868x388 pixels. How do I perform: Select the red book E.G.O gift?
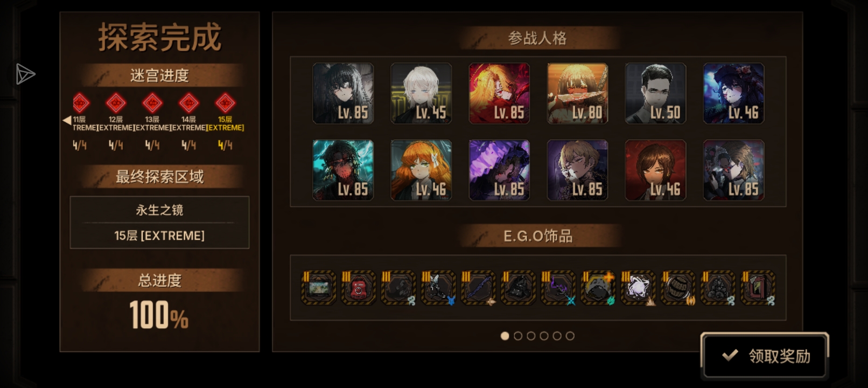coord(757,288)
